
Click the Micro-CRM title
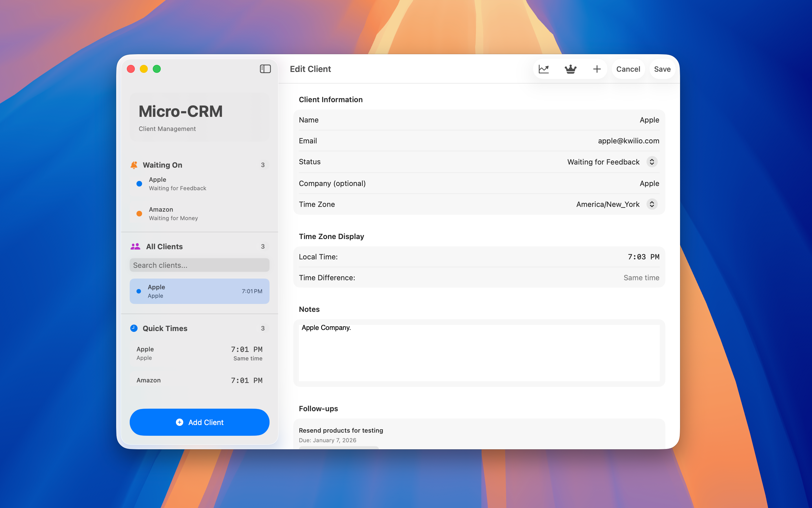point(180,111)
